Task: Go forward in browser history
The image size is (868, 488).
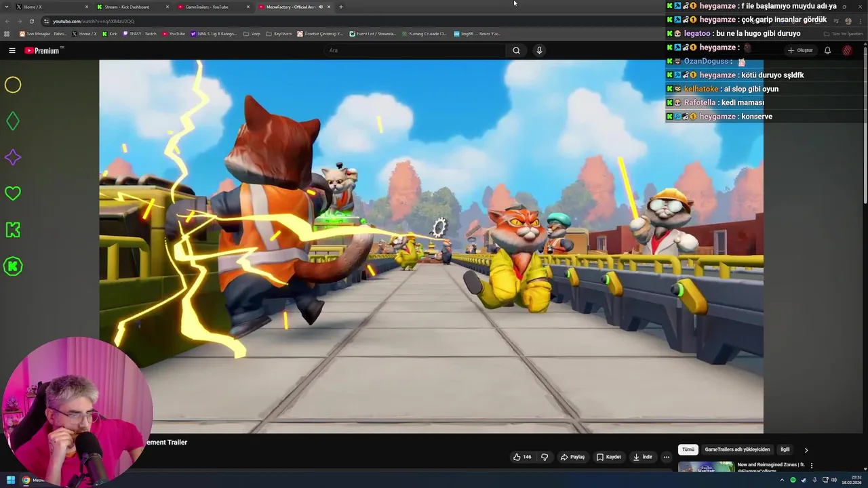Action: [x=19, y=21]
